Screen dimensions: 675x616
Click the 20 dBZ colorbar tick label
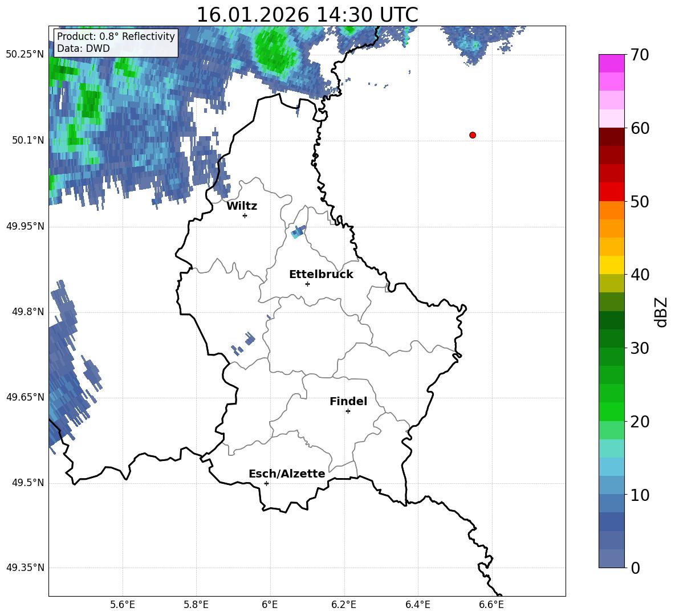coord(640,422)
